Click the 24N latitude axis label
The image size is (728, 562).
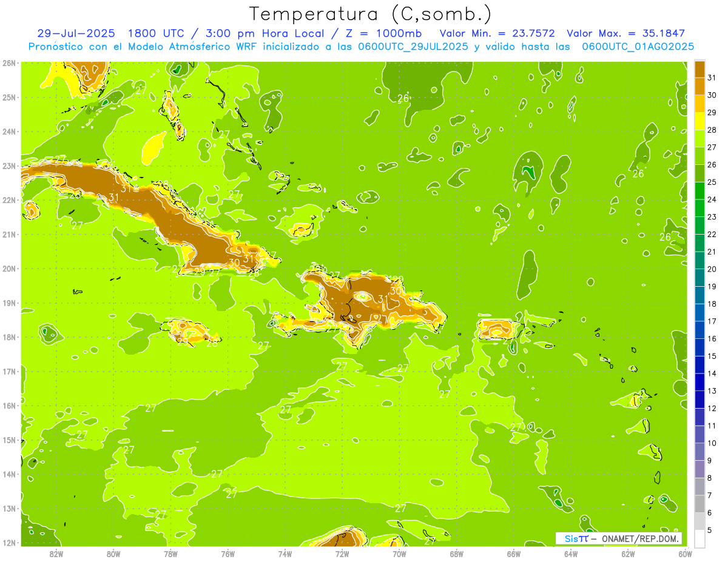point(8,132)
